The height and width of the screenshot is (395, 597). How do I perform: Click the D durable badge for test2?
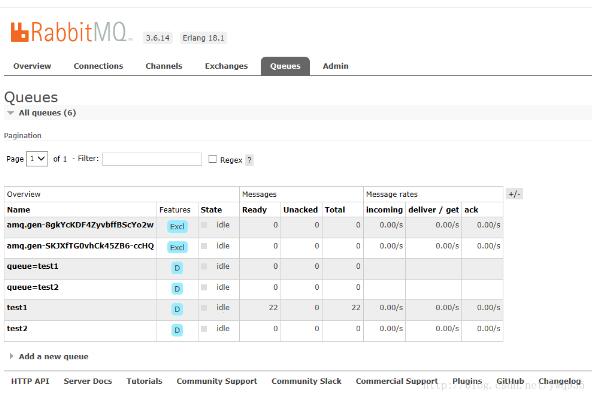tap(177, 330)
